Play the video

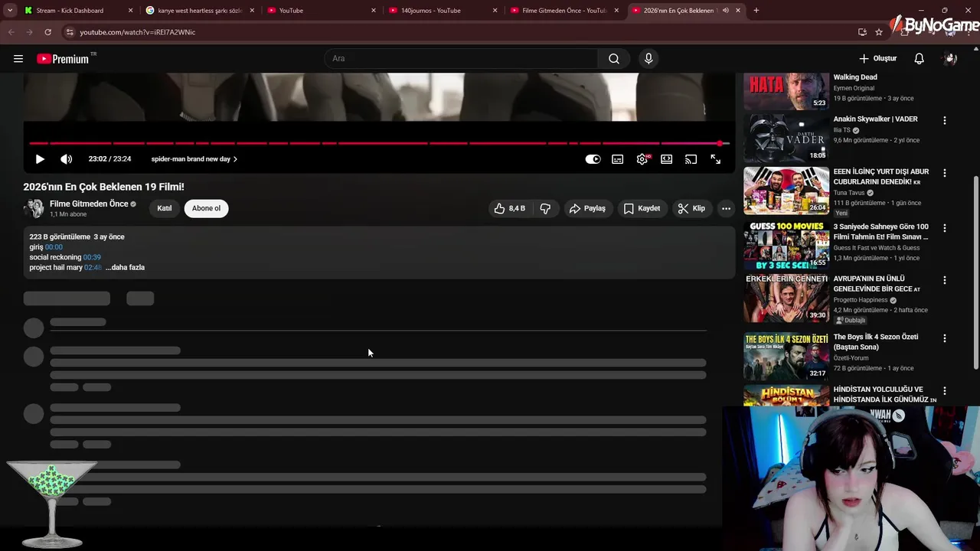(x=40, y=159)
